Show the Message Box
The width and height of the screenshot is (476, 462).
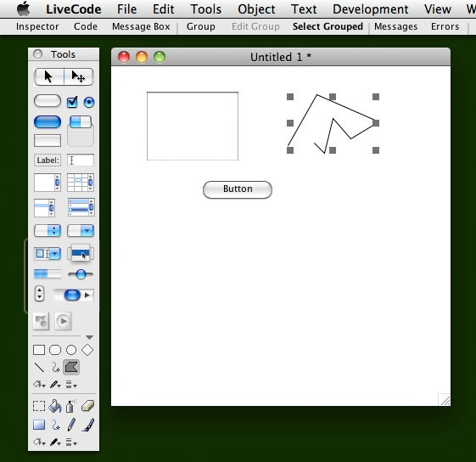[x=141, y=26]
